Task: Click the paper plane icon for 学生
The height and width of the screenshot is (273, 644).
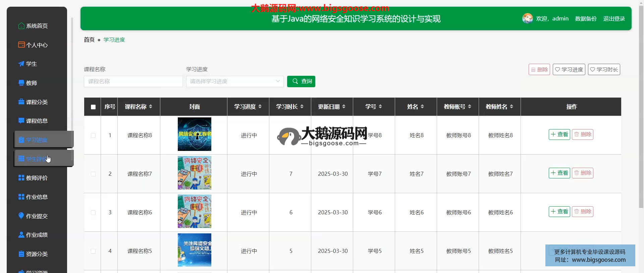Action: pyautogui.click(x=21, y=64)
